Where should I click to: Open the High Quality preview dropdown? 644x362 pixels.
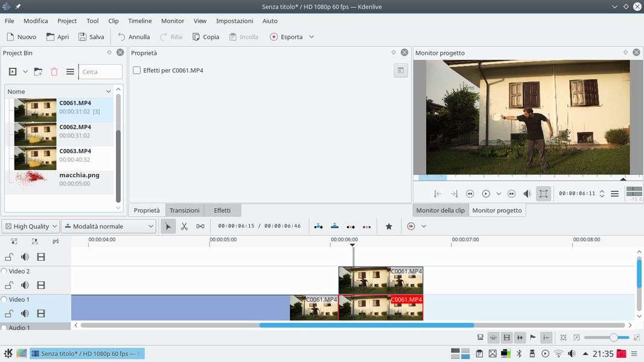(31, 226)
